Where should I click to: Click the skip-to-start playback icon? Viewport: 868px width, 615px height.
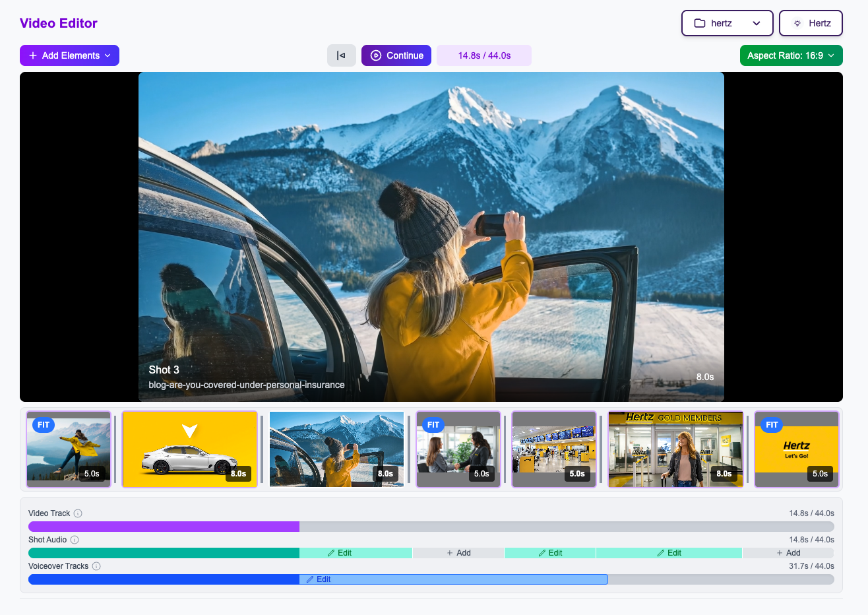tap(341, 55)
